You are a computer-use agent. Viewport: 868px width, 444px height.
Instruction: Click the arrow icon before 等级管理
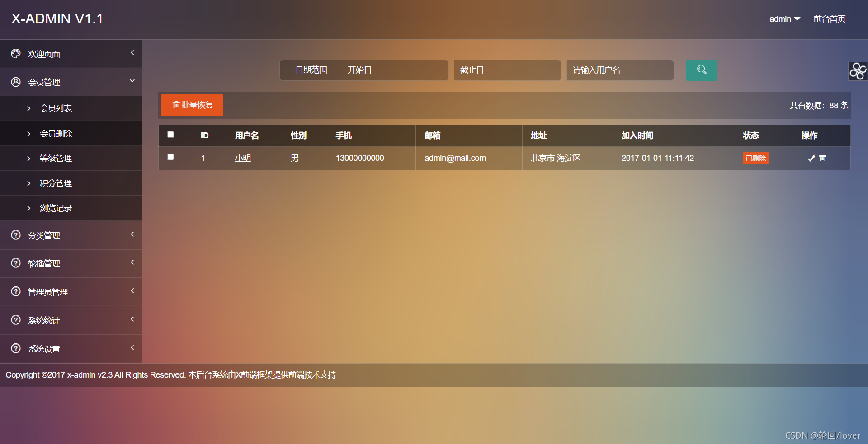(x=29, y=159)
